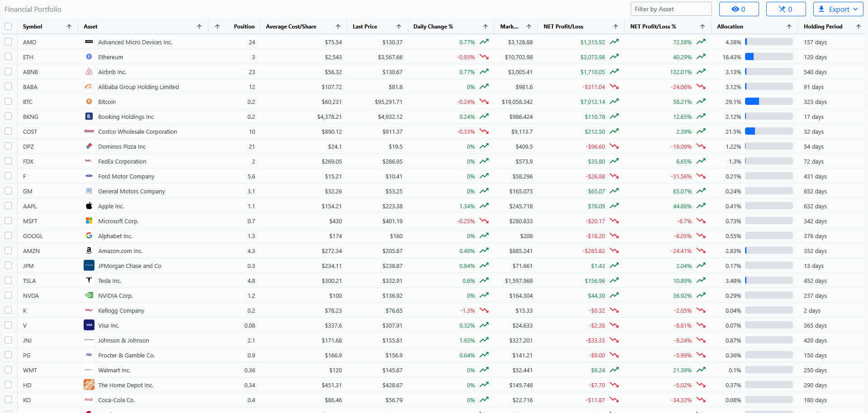Screen dimensions: 868x413
Task: Sort using the Last Price arrow
Action: pos(399,27)
